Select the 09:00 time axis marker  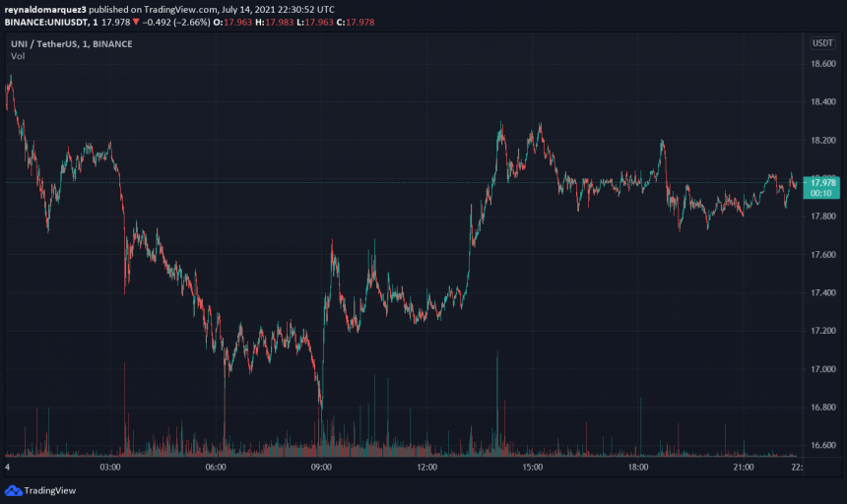321,468
